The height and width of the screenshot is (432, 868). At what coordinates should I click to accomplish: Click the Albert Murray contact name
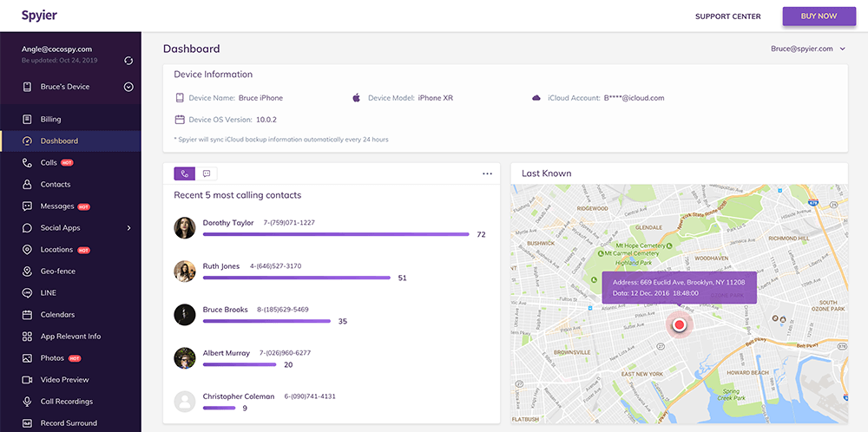227,353
